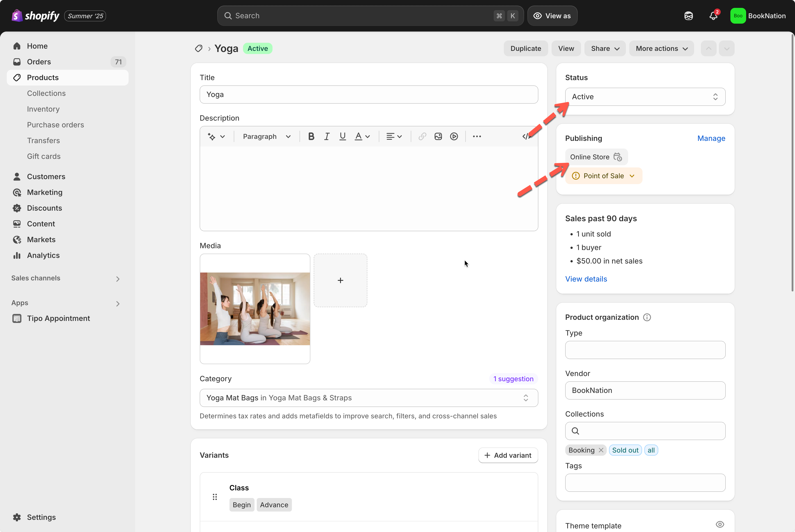795x532 pixels.
Task: Open View details sales link
Action: 586,279
